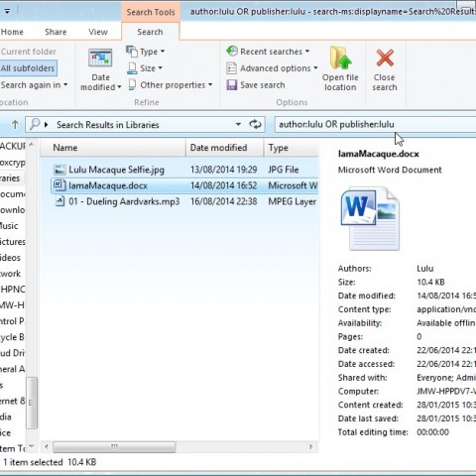This screenshot has height=476, width=476.
Task: Open the Other properties dropdown
Action: pyautogui.click(x=210, y=85)
